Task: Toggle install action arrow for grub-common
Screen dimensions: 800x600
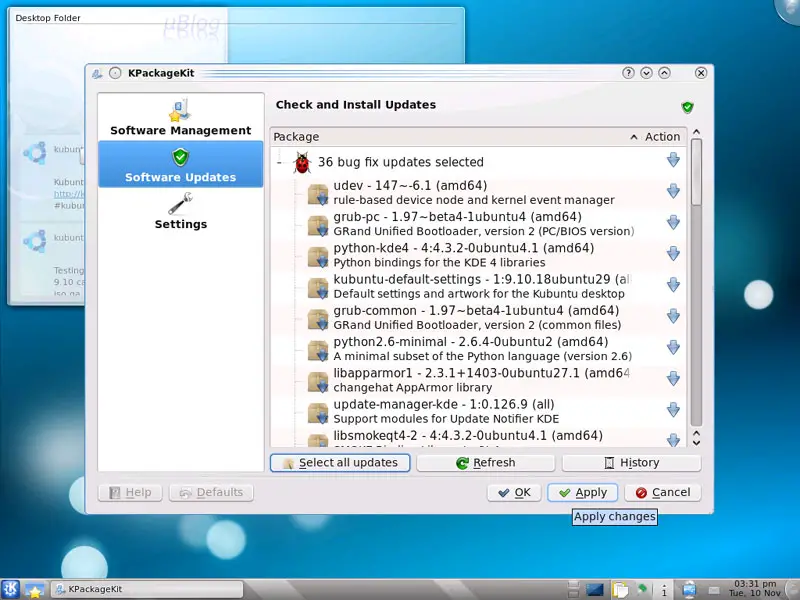Action: pyautogui.click(x=673, y=316)
